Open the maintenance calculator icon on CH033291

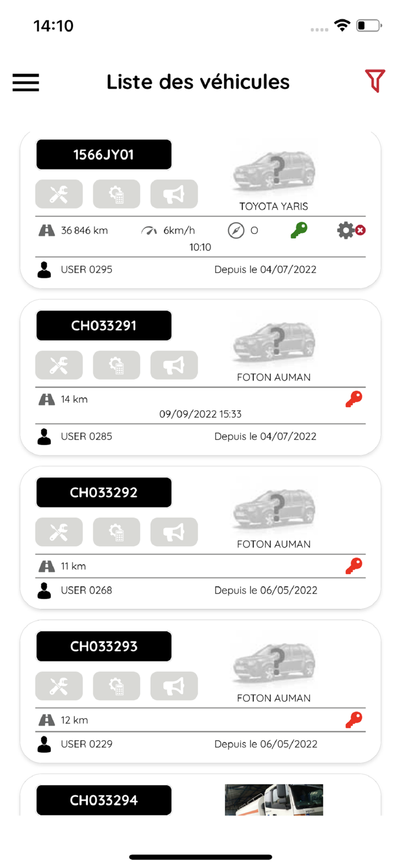coord(116,365)
